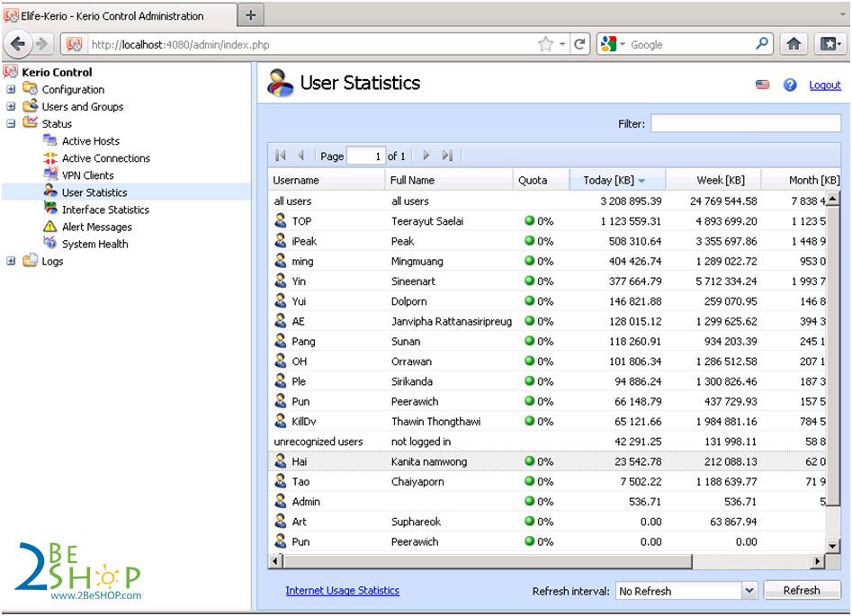Open Active Connections in the Status tree

106,158
